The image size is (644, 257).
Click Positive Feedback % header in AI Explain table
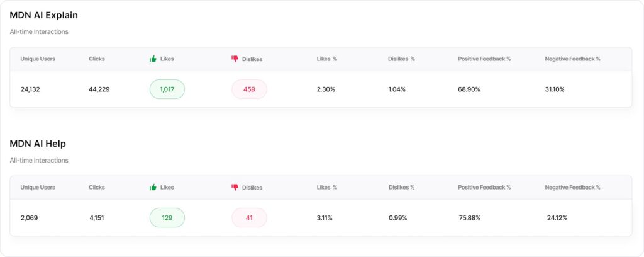point(484,59)
